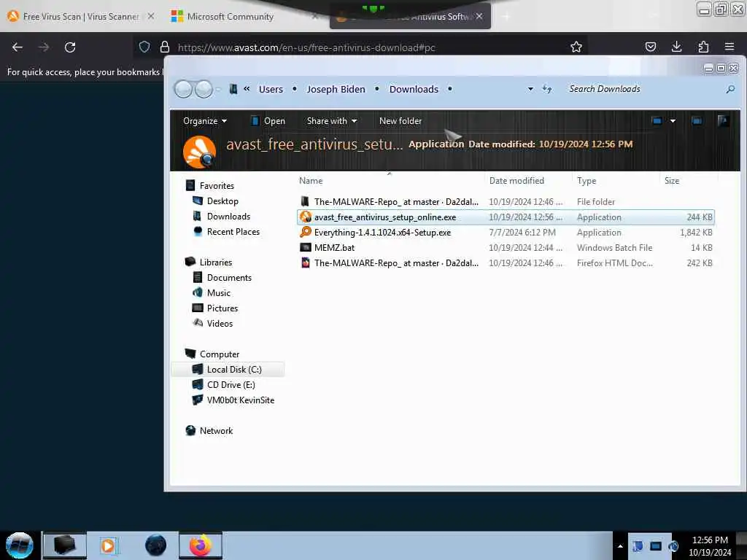747x560 pixels.
Task: Toggle the preview pane icon
Action: pos(697,121)
